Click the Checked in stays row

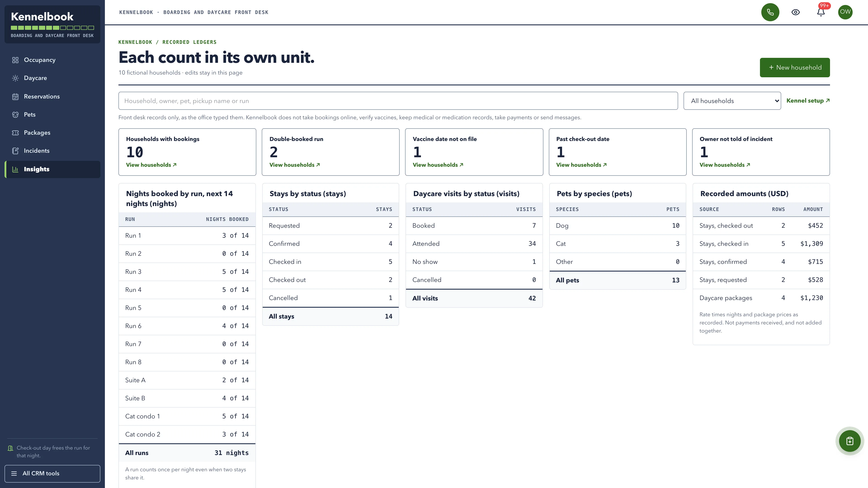[x=330, y=262]
